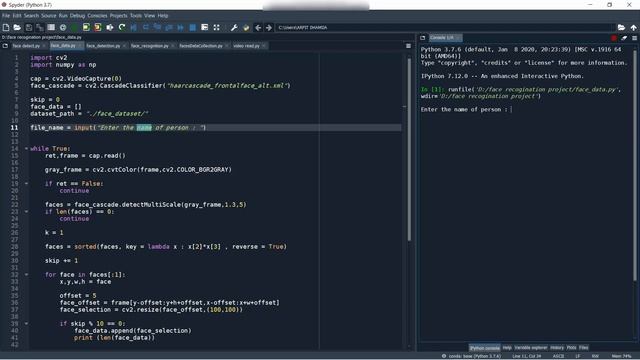Open the console pane options menu
The image size is (640, 360).
634,38
